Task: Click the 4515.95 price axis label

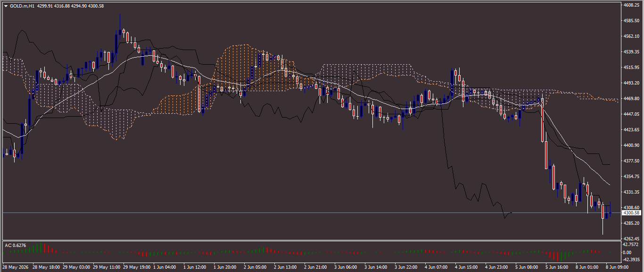Action: click(x=630, y=68)
